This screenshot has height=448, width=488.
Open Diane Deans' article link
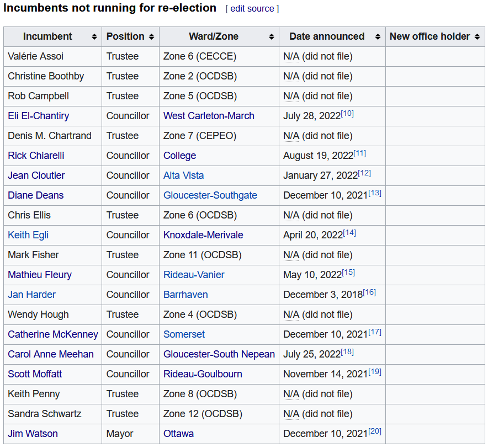click(36, 195)
